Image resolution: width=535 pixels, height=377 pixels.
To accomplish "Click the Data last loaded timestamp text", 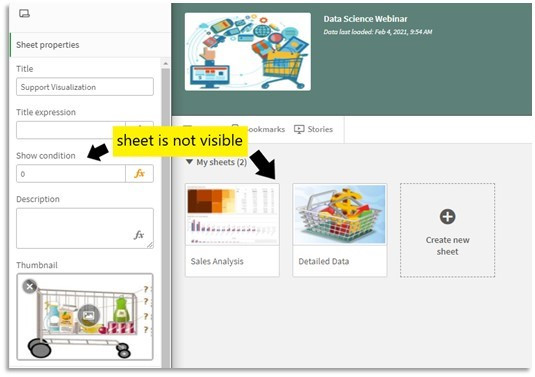I will point(378,32).
